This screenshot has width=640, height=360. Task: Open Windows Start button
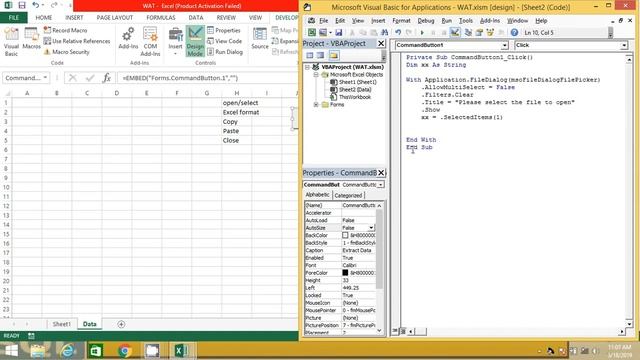11,351
